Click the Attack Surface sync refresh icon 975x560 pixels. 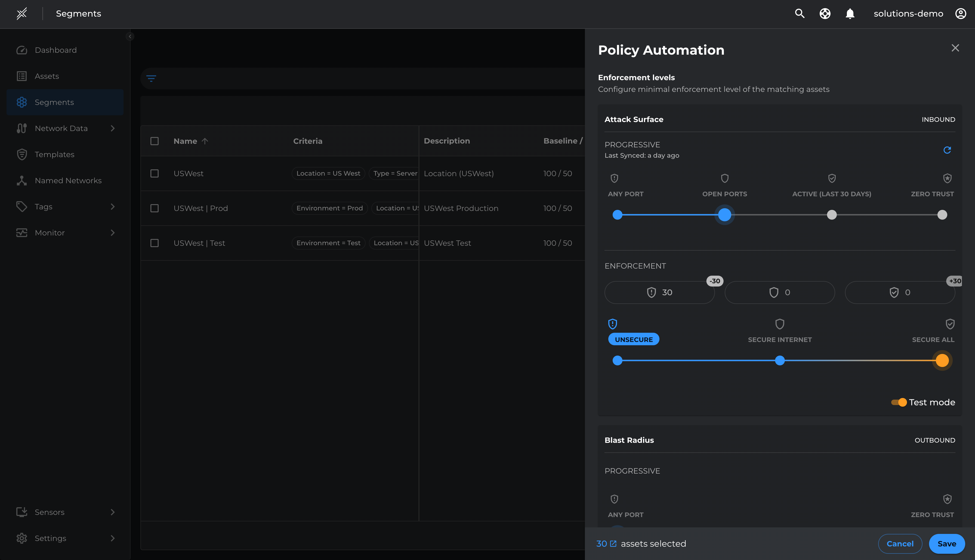coord(947,150)
